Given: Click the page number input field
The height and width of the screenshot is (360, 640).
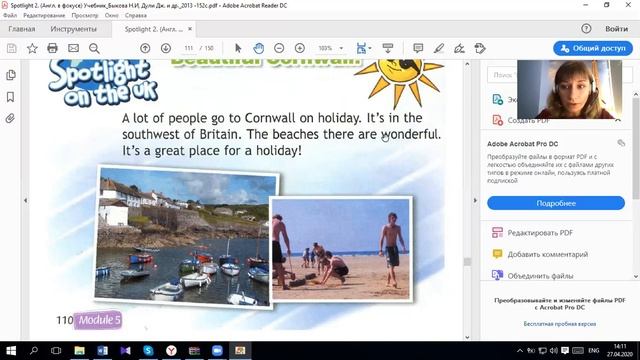Looking at the screenshot, I should (188, 48).
